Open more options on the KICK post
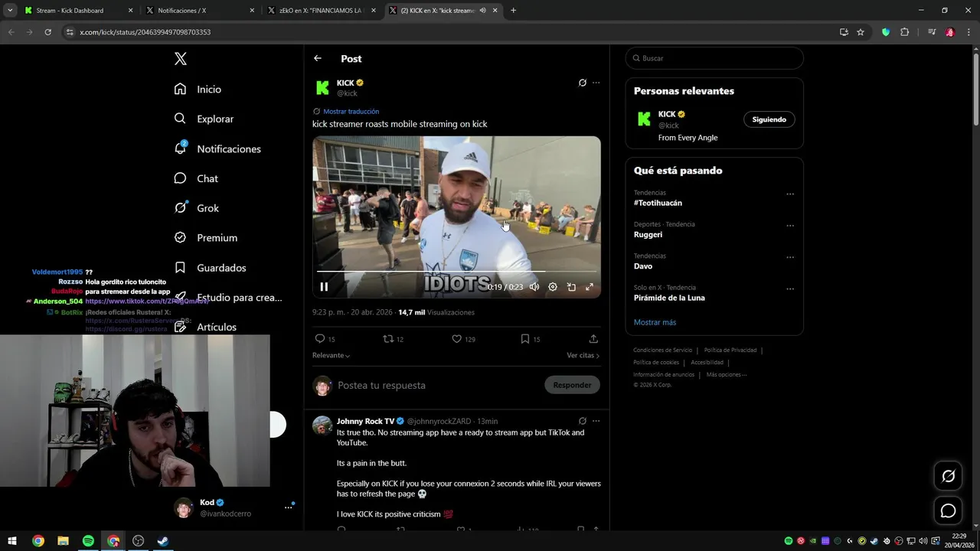Image resolution: width=980 pixels, height=551 pixels. pyautogui.click(x=596, y=83)
